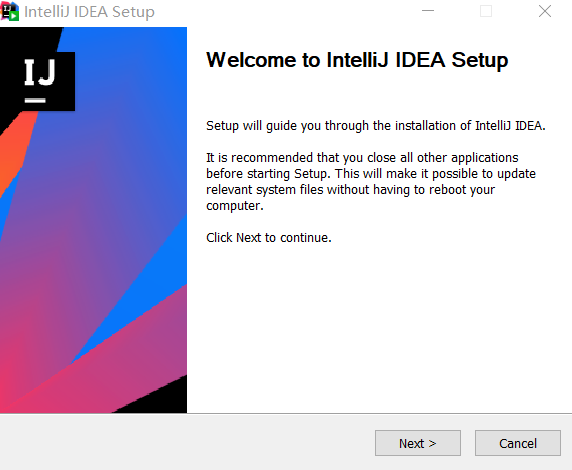This screenshot has height=470, width=572.
Task: Click the "Click Next to continue." text
Action: point(268,238)
